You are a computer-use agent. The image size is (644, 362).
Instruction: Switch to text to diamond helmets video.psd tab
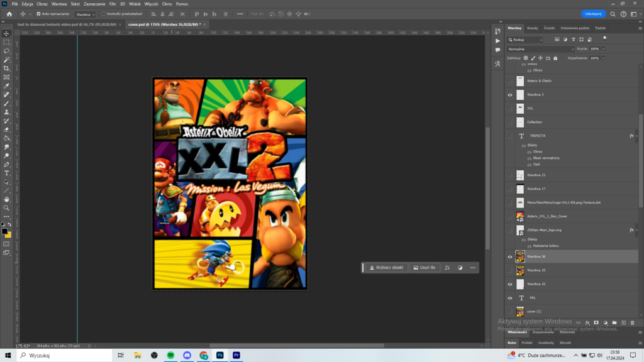pyautogui.click(x=67, y=25)
